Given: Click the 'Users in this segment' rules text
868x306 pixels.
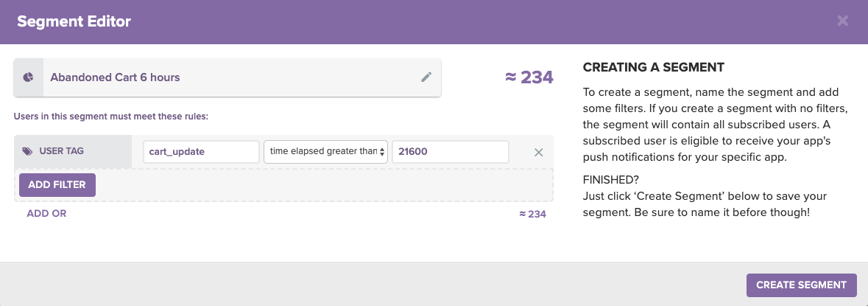Looking at the screenshot, I should click(110, 117).
